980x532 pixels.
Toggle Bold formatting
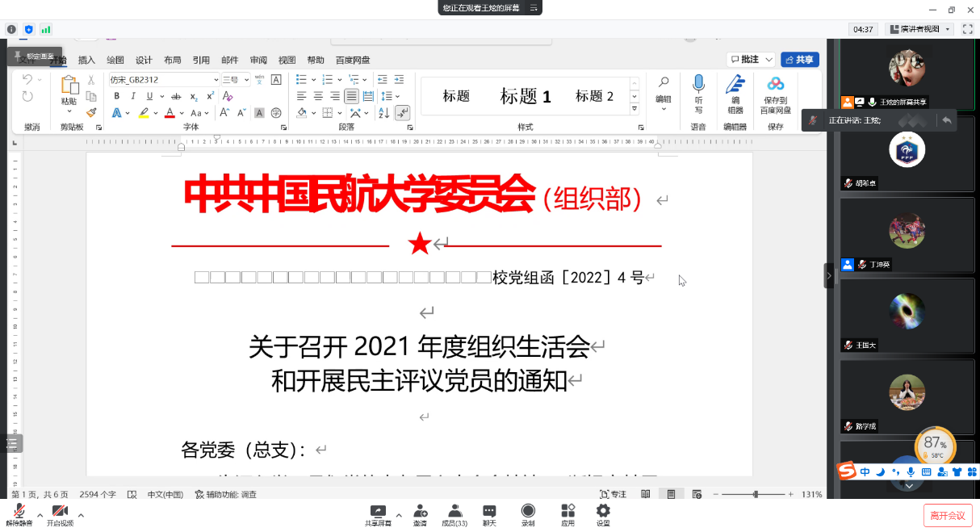click(116, 96)
